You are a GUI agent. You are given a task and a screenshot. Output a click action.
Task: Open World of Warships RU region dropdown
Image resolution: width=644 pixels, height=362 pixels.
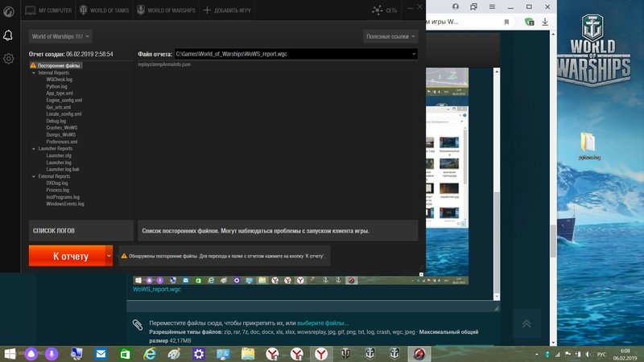[x=60, y=36]
